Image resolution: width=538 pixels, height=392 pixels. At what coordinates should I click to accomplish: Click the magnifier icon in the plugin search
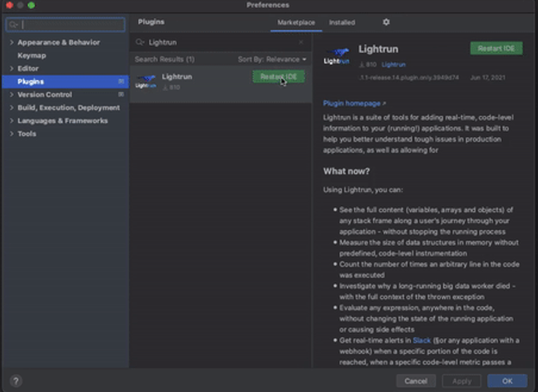140,42
